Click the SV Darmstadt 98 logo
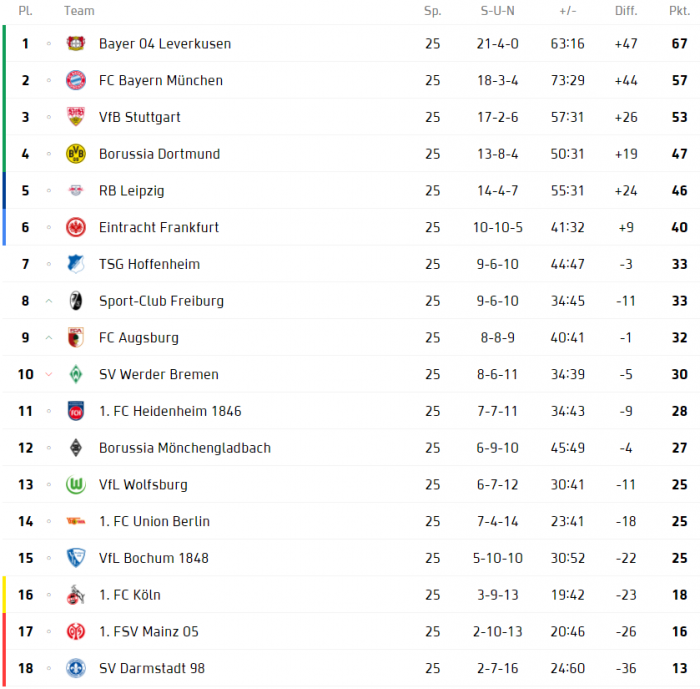 coord(76,669)
